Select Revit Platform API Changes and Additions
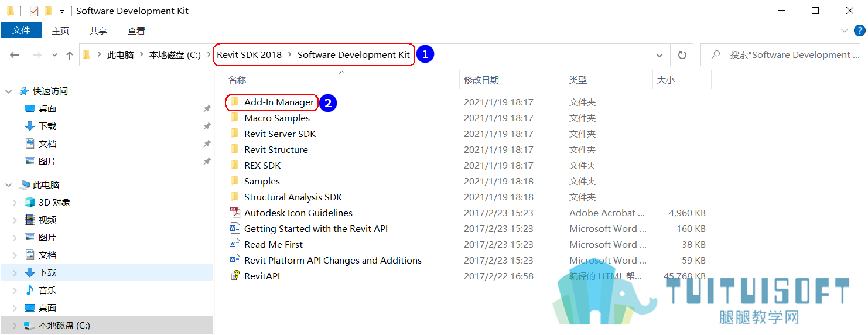This screenshot has height=335, width=868. (333, 260)
